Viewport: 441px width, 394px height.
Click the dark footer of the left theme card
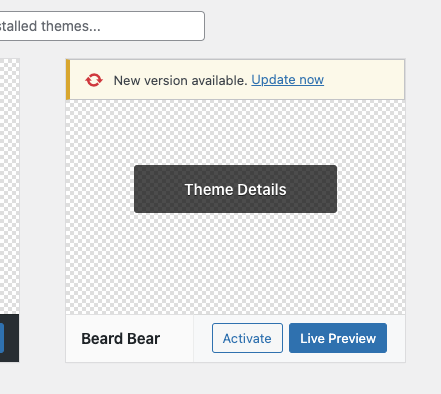click(x=11, y=338)
